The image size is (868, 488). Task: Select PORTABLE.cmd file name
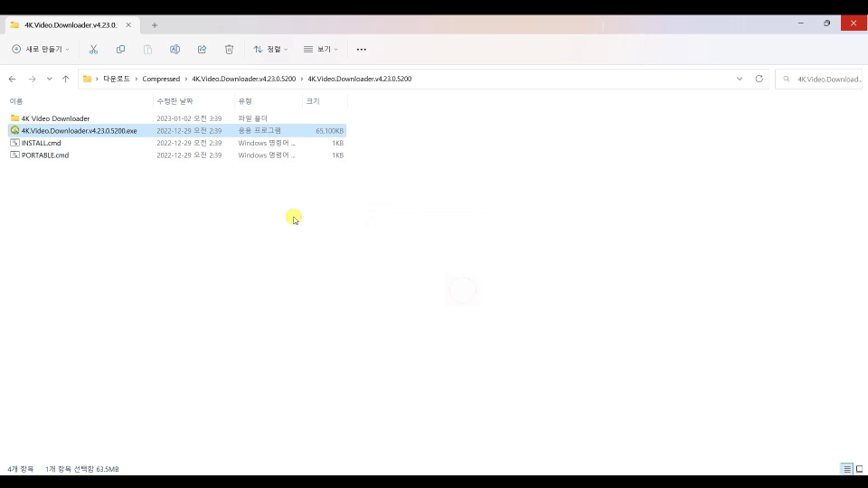45,155
